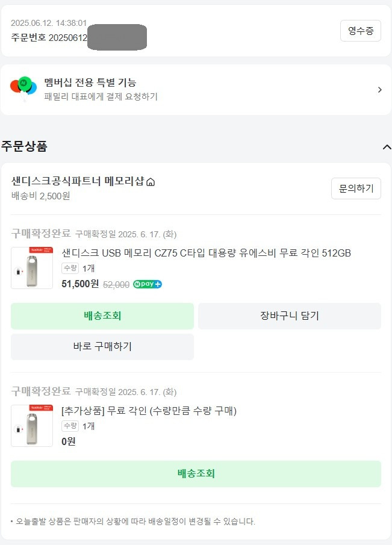Click the 영수증 receipt button
Viewport: 392px width, 545px height.
pyautogui.click(x=360, y=30)
